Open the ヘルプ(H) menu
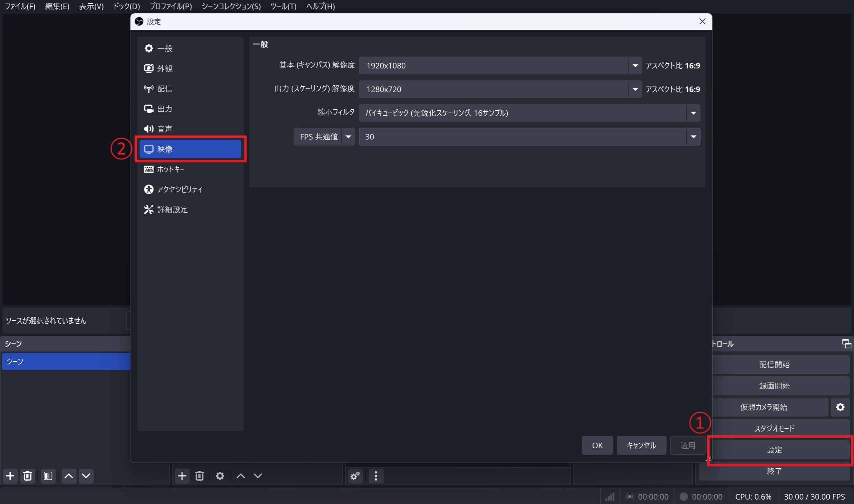The width and height of the screenshot is (854, 504). [320, 6]
